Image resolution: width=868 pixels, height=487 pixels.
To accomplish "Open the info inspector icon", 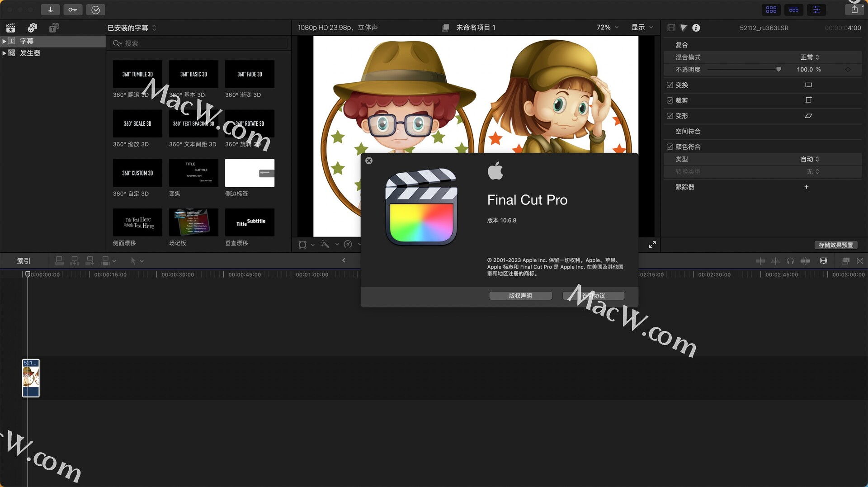I will point(696,28).
